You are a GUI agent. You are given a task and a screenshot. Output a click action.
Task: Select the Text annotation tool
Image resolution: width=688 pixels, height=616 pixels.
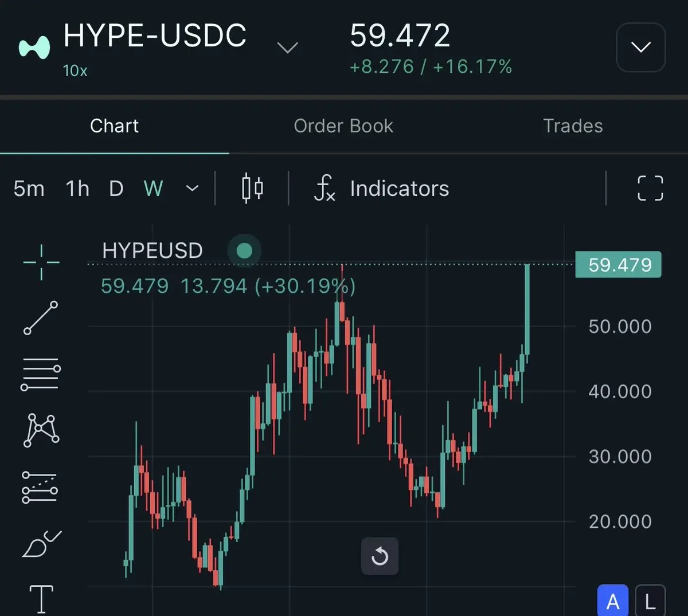point(41,599)
